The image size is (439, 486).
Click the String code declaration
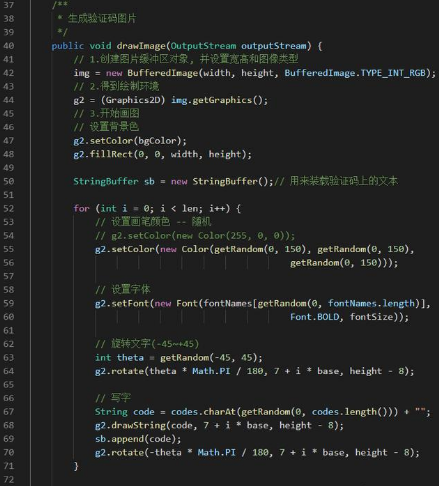pyautogui.click(x=125, y=412)
